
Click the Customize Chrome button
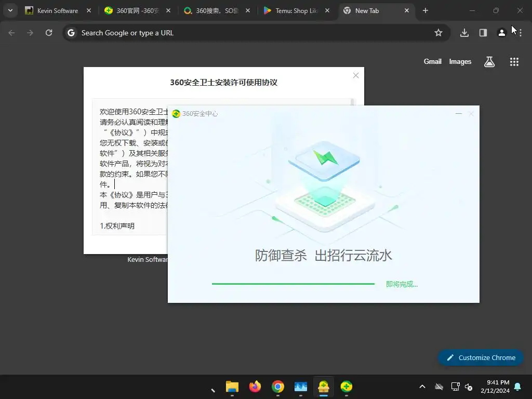click(x=481, y=357)
